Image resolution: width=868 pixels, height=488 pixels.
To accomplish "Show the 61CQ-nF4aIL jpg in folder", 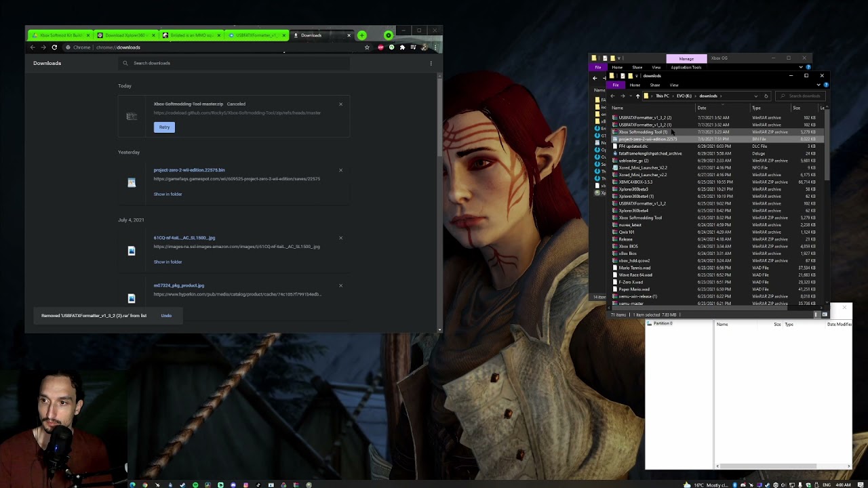I will coord(167,262).
